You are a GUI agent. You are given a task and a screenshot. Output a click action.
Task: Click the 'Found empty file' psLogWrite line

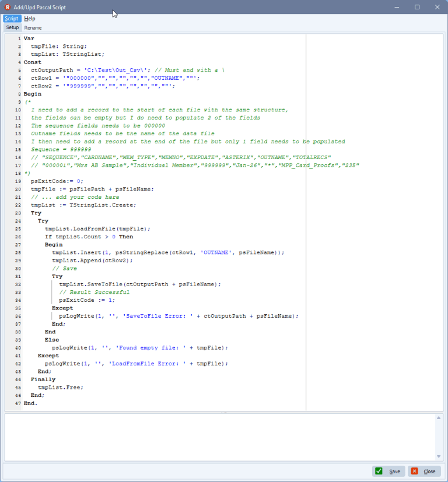tap(140, 348)
